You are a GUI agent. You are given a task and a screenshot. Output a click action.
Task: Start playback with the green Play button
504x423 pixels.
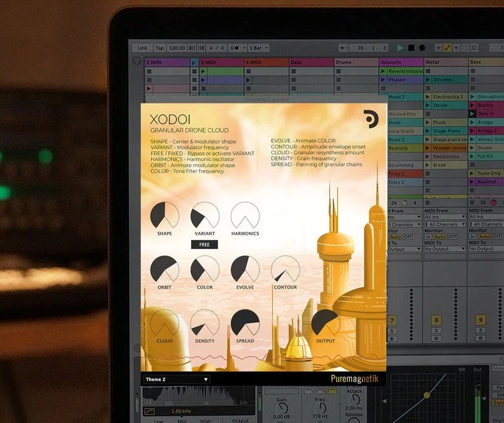pyautogui.click(x=400, y=48)
